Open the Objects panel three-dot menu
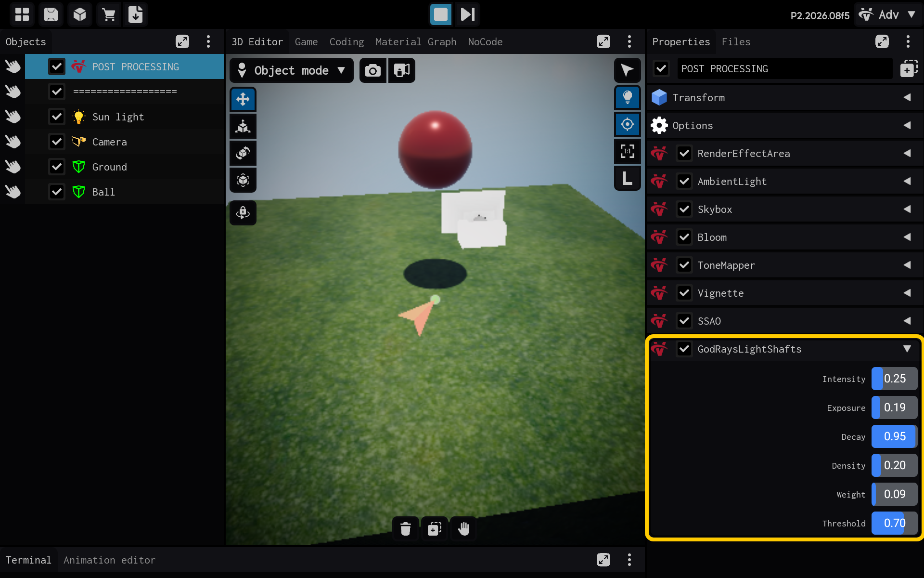The height and width of the screenshot is (578, 924). (208, 41)
